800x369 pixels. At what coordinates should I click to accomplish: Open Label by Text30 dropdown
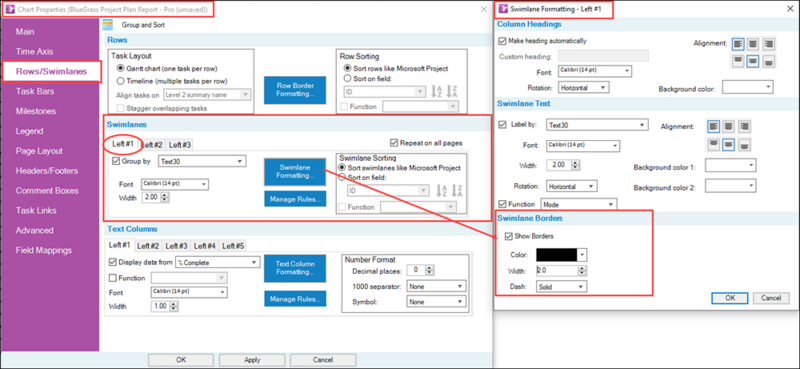pos(597,125)
